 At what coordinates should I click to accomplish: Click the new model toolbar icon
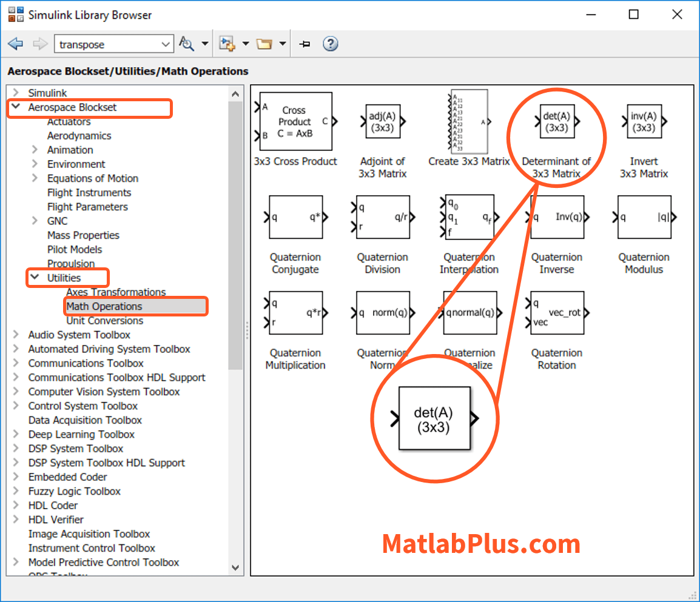coord(227,44)
